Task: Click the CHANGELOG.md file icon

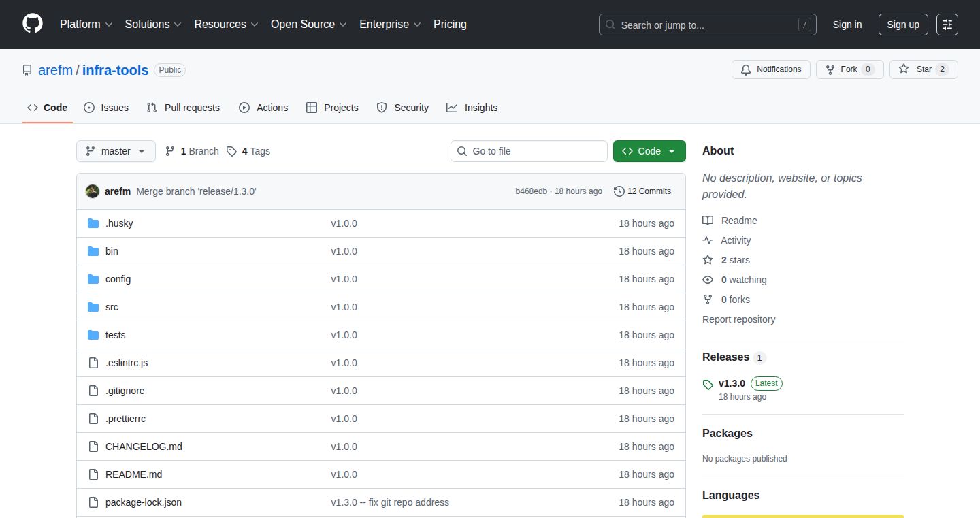Action: 93,447
